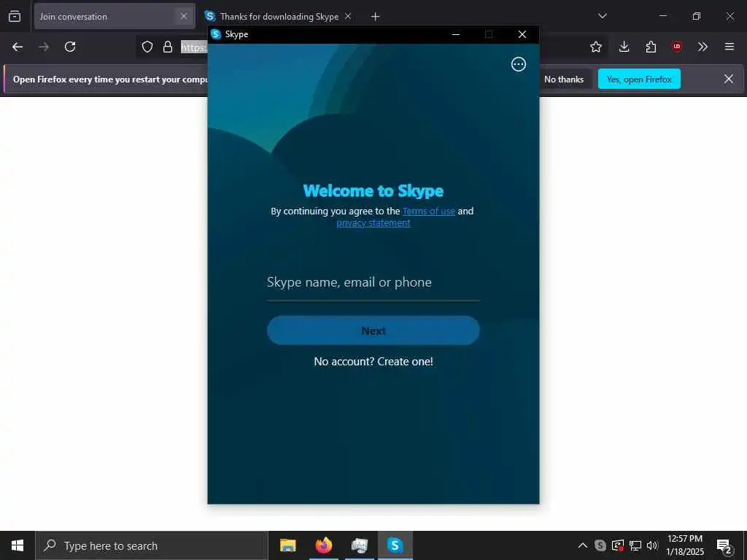Open Firefox downloads panel
The width and height of the screenshot is (747, 560).
click(x=624, y=47)
